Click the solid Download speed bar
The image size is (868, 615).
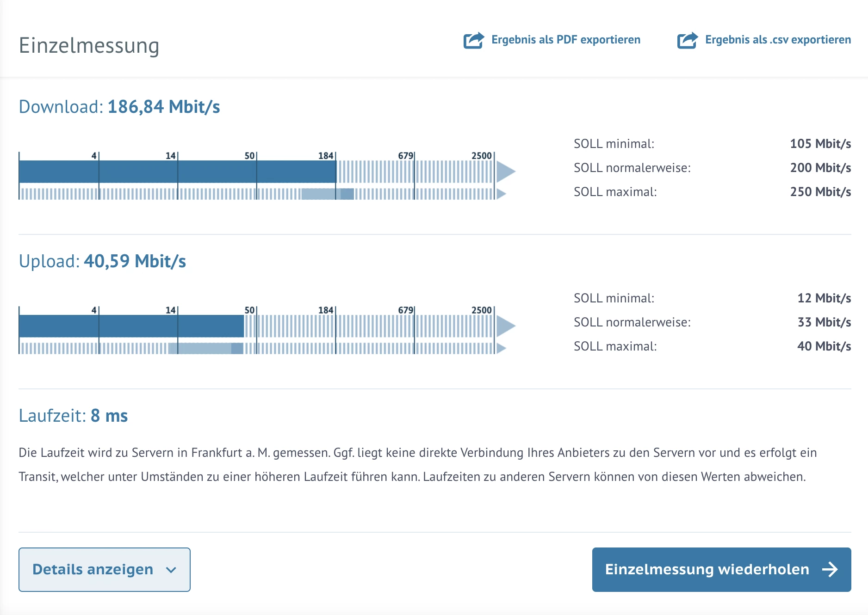177,172
